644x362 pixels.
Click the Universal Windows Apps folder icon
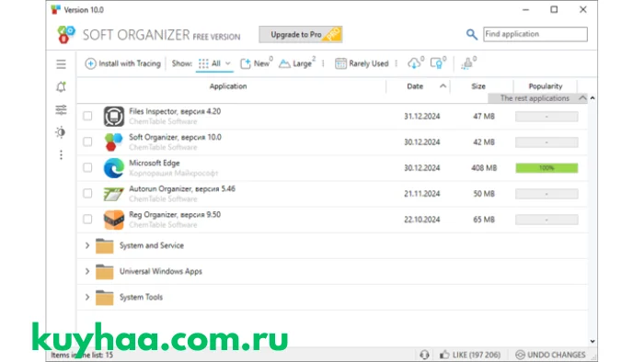pyautogui.click(x=104, y=272)
